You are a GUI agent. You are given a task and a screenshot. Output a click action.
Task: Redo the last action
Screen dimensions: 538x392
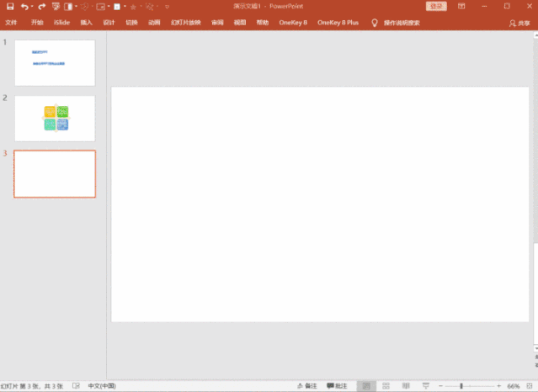[41, 6]
